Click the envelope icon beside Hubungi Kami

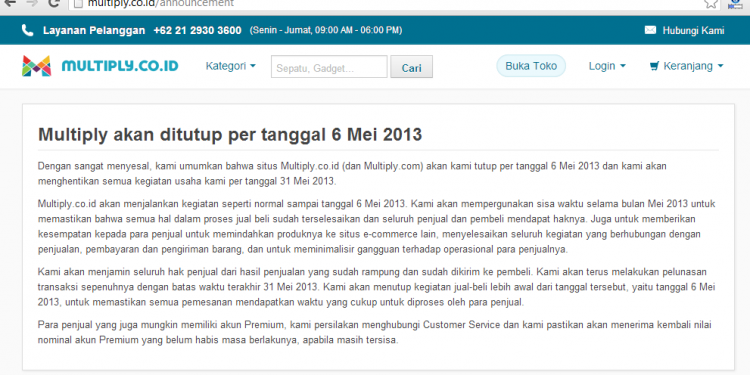651,30
